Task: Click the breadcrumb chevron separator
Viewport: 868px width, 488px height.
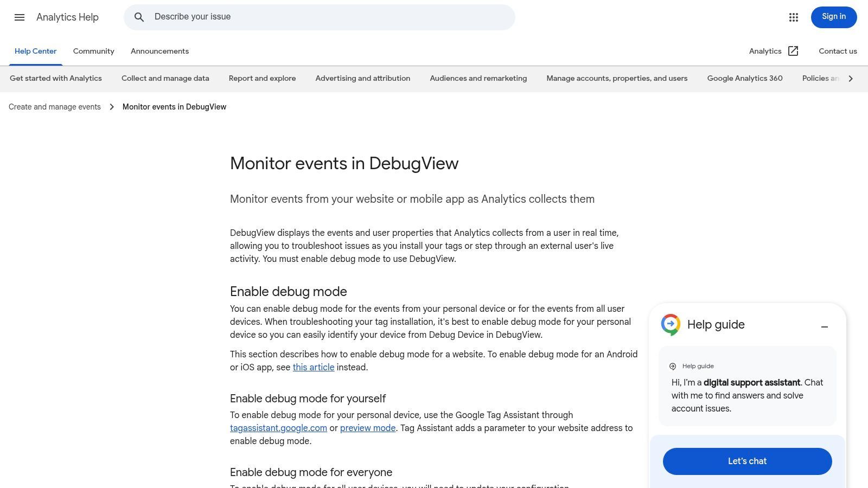Action: point(112,107)
